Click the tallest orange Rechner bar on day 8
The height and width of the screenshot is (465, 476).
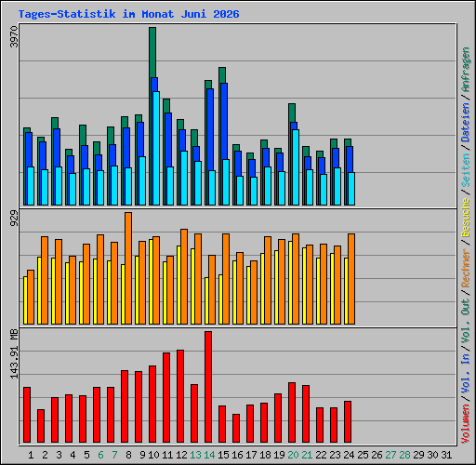(x=128, y=268)
